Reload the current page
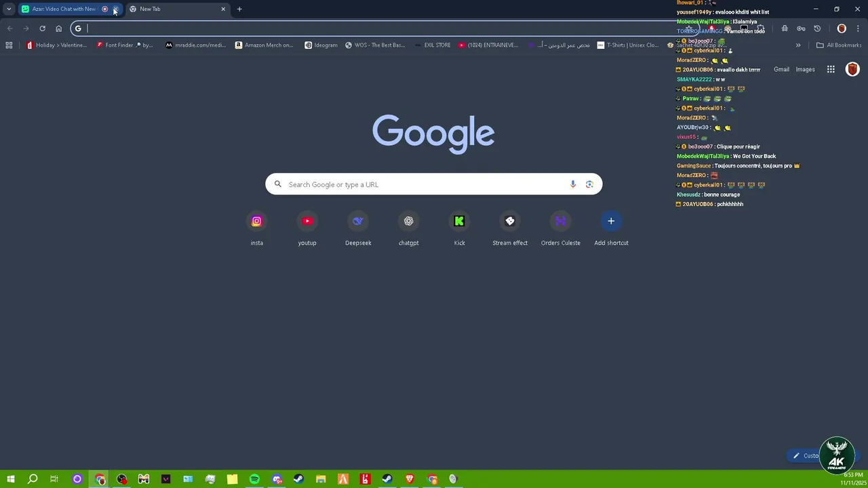 click(x=42, y=28)
